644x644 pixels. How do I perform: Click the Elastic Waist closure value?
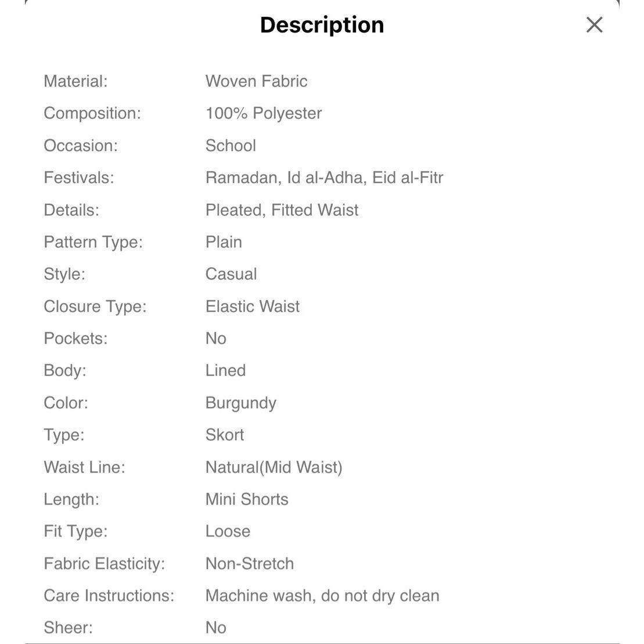coord(253,307)
